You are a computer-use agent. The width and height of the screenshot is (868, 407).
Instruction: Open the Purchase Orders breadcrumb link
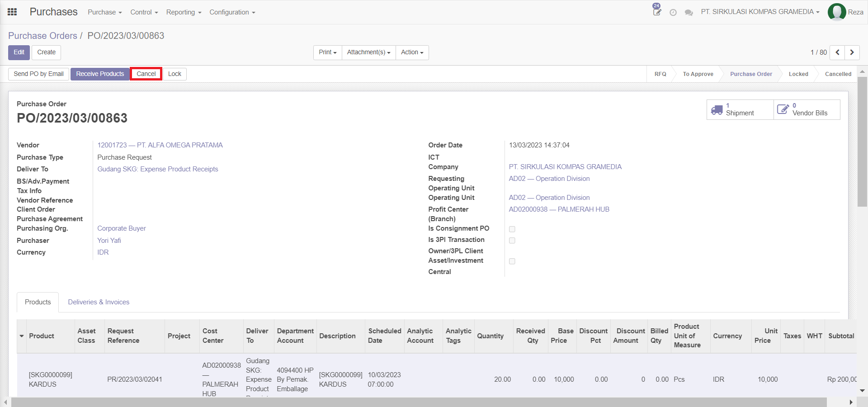pyautogui.click(x=42, y=36)
